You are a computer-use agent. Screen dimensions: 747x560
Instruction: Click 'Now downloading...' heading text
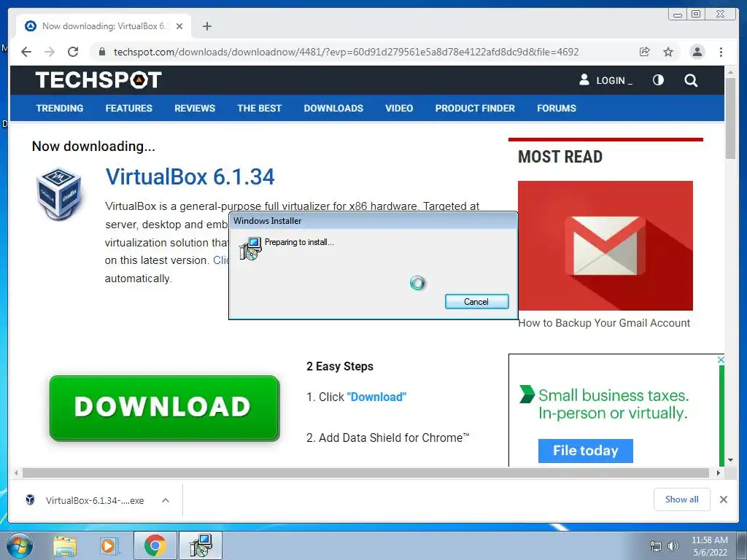click(93, 146)
